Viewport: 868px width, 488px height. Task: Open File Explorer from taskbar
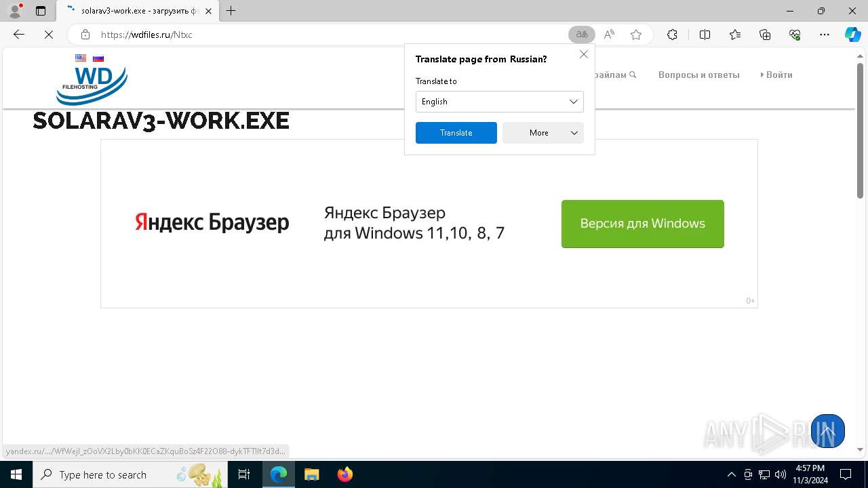(x=311, y=474)
